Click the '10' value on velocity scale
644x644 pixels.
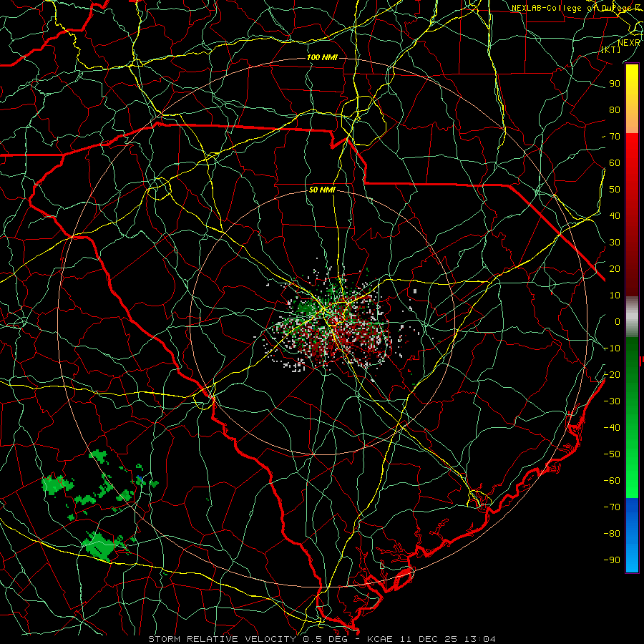click(x=615, y=296)
